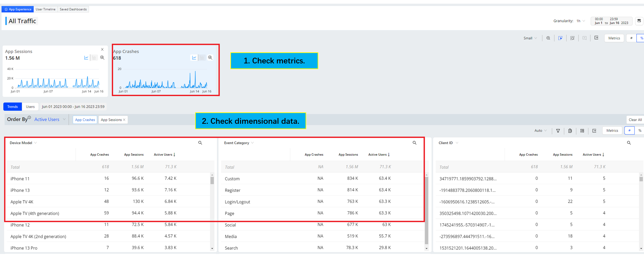644x264 pixels.
Task: Click the add-dimension grid icon
Action: coord(582,131)
